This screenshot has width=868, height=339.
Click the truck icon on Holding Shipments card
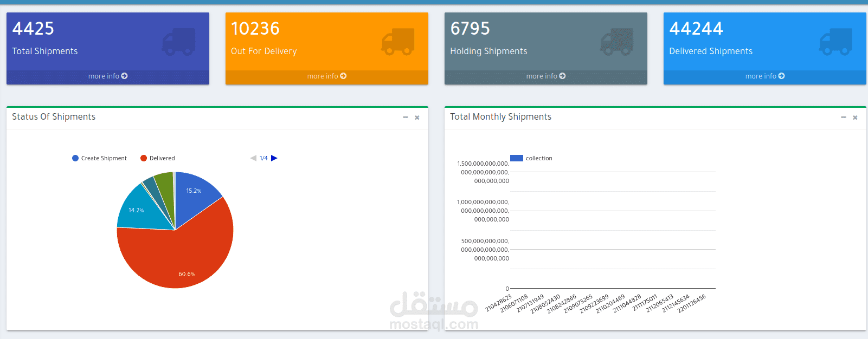coord(616,42)
